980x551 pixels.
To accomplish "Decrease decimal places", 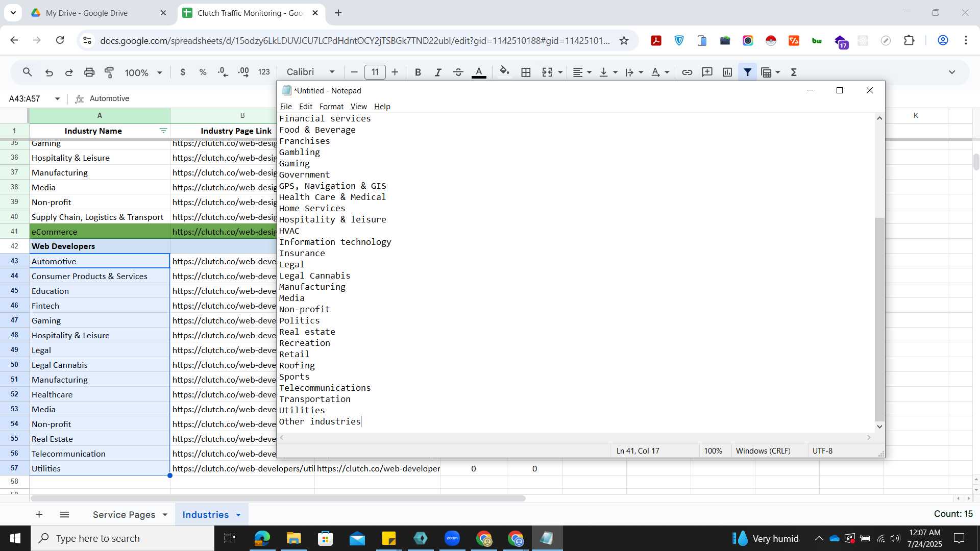I will (223, 72).
